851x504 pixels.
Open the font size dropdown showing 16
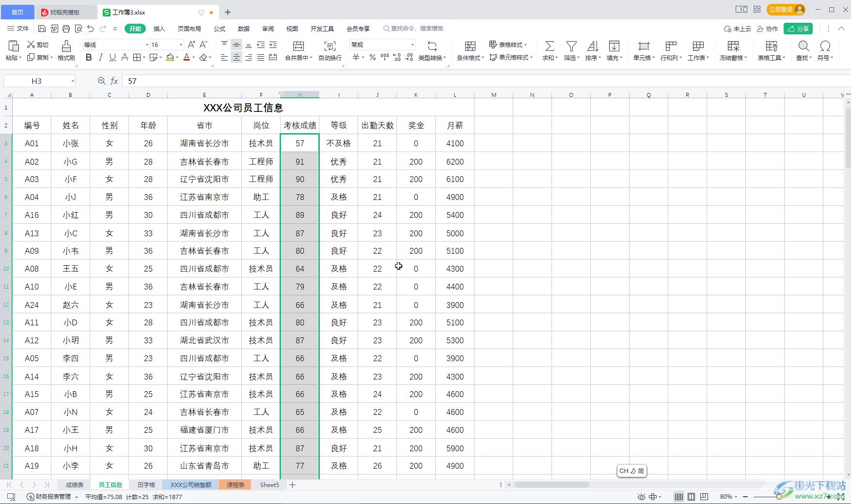coord(181,45)
